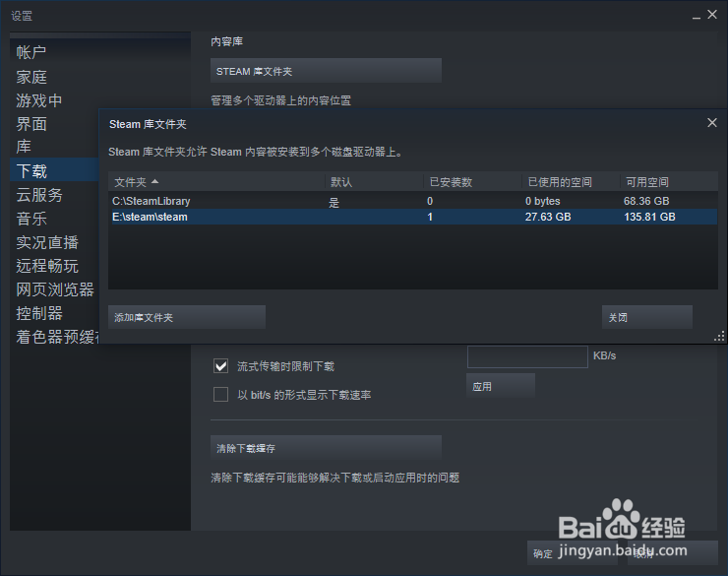Click 清除下载缓存 button

click(x=326, y=448)
